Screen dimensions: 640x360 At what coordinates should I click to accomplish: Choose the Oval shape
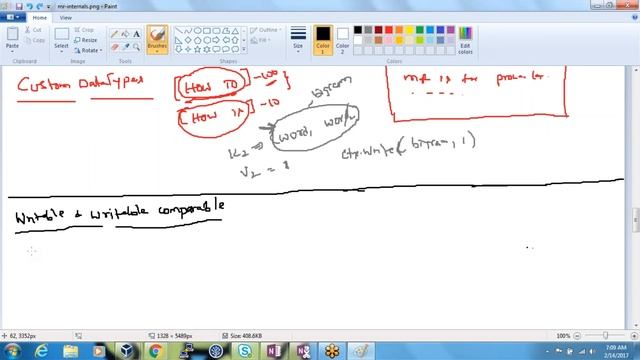coord(198,31)
